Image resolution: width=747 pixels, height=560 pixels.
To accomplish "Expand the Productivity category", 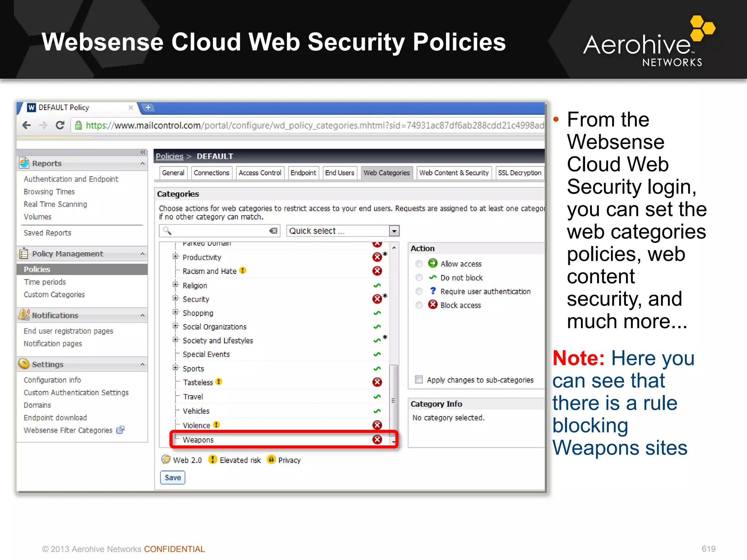I will coord(175,257).
